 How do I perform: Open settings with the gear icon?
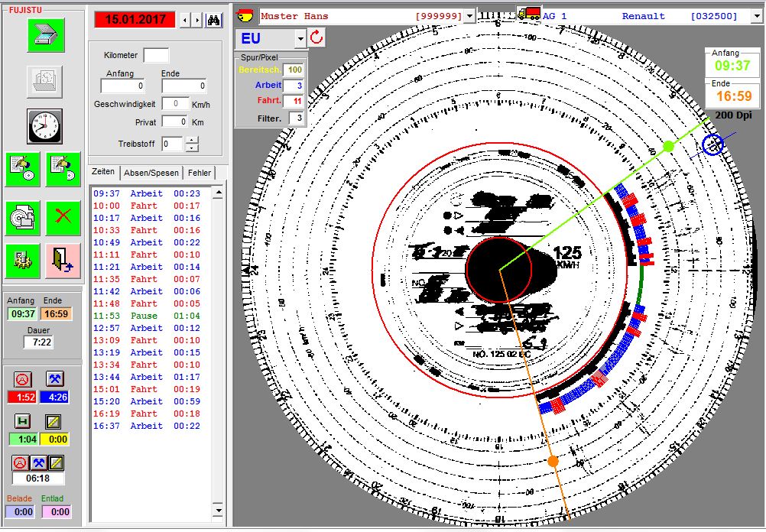pyautogui.click(x=24, y=261)
